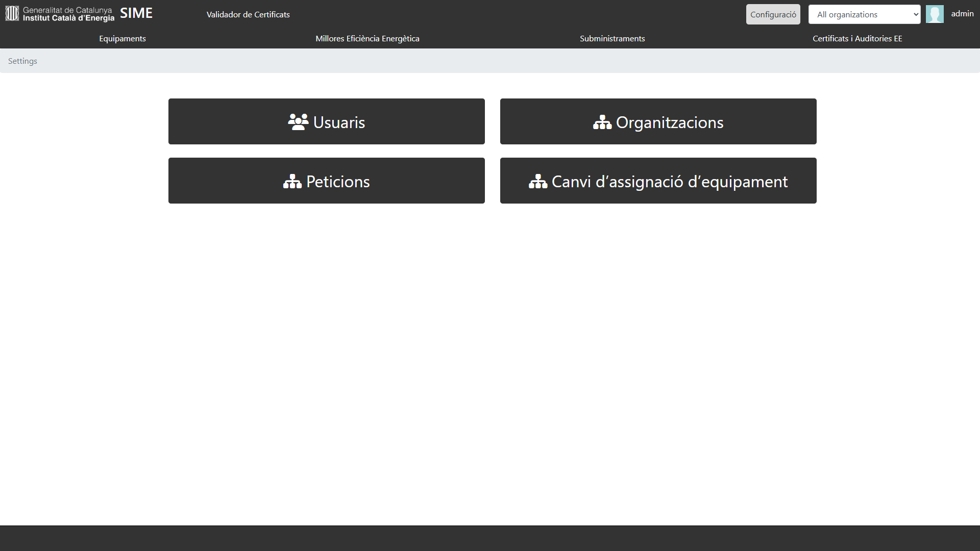Click the admin username text
Screen dimensions: 980x551
pos(962,14)
